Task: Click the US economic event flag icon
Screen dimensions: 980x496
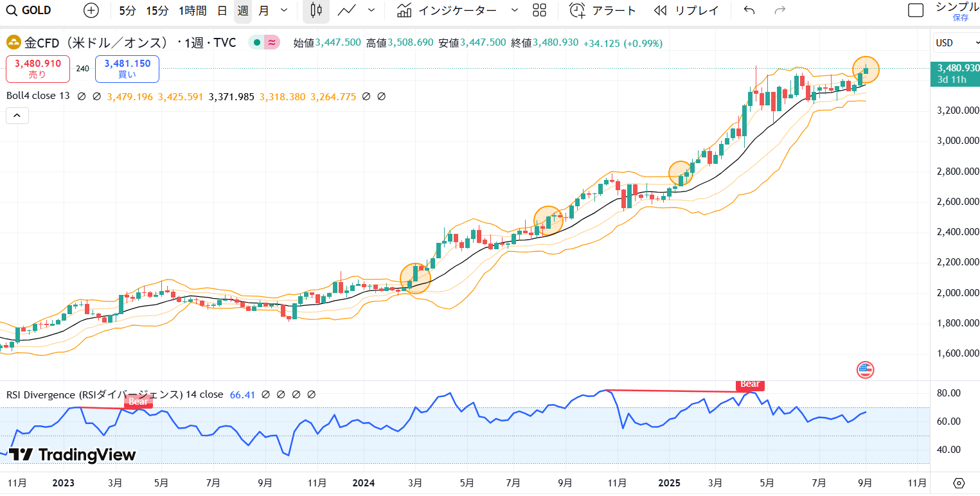Action: 865,369
